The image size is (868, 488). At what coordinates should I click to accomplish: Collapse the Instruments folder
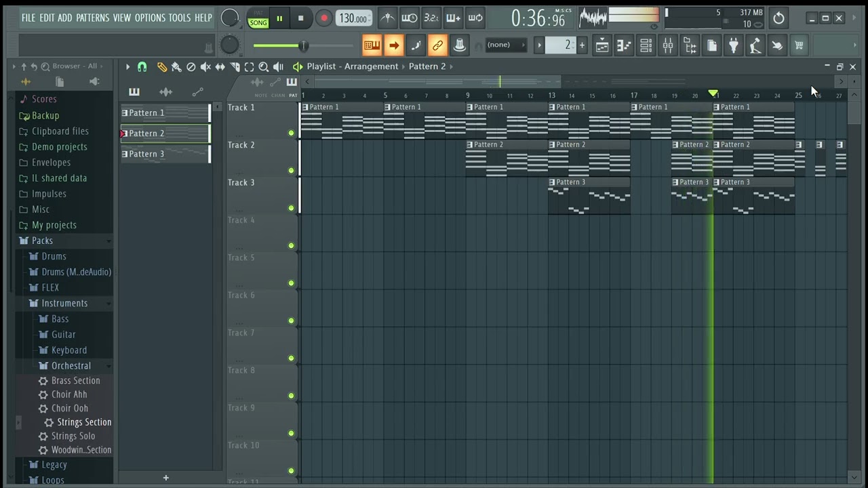point(64,303)
